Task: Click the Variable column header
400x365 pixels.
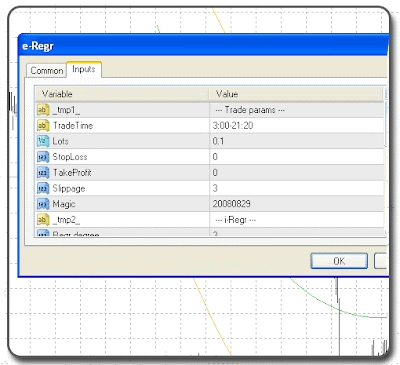Action: [122, 94]
